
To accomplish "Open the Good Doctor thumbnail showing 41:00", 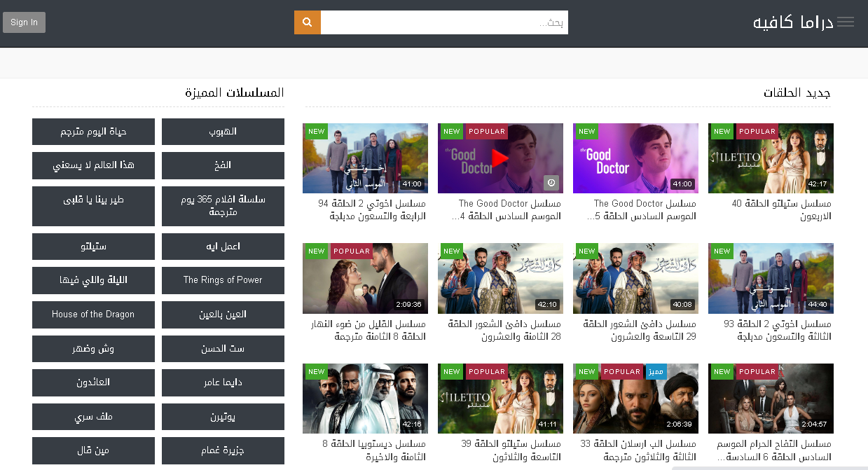I will [x=635, y=158].
